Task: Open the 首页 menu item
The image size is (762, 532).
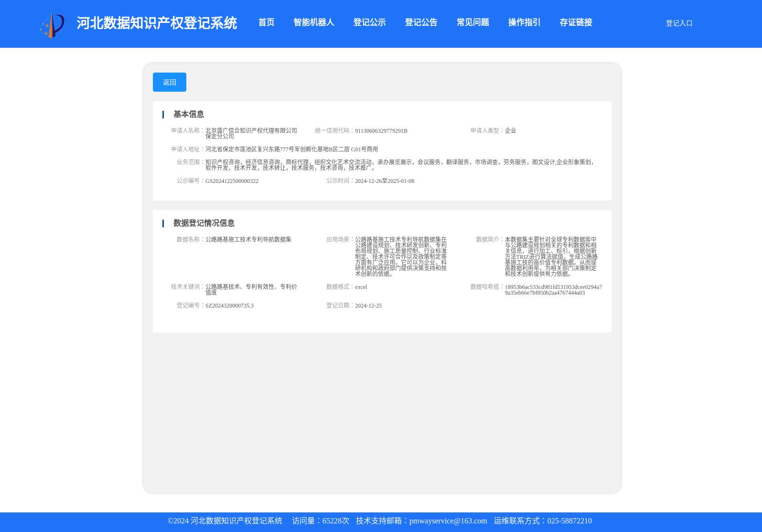Action: click(266, 22)
